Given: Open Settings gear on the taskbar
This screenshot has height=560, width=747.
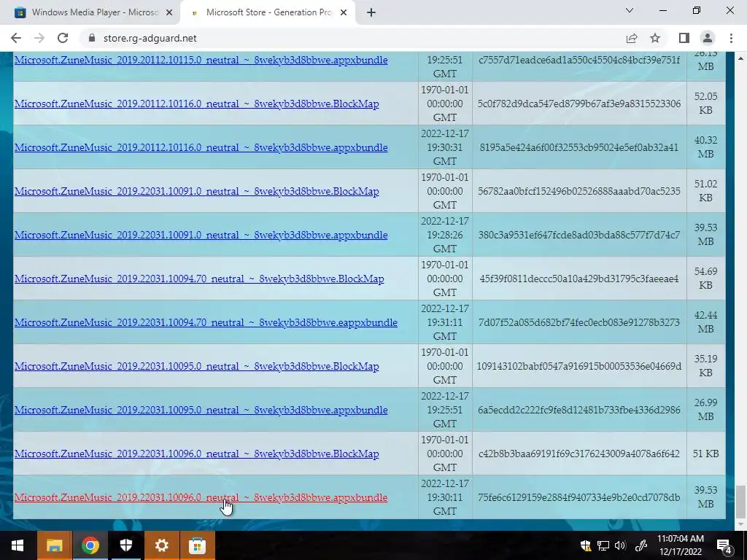Looking at the screenshot, I should [x=161, y=545].
